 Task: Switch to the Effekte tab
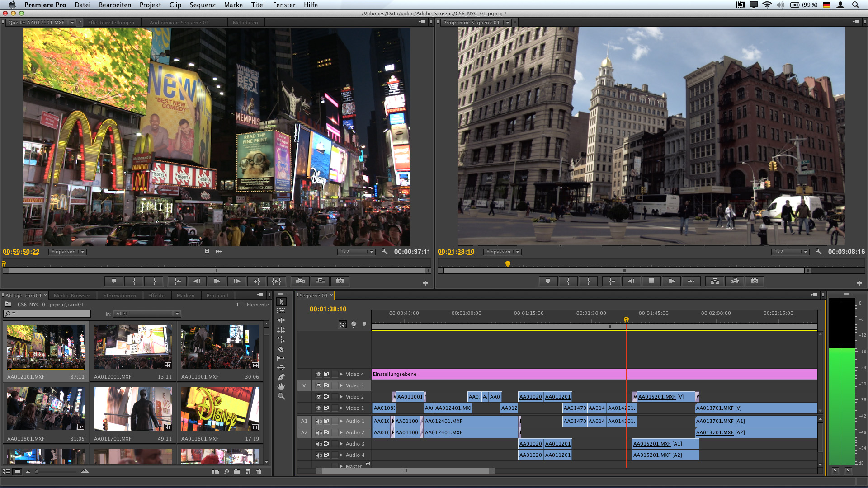point(156,296)
